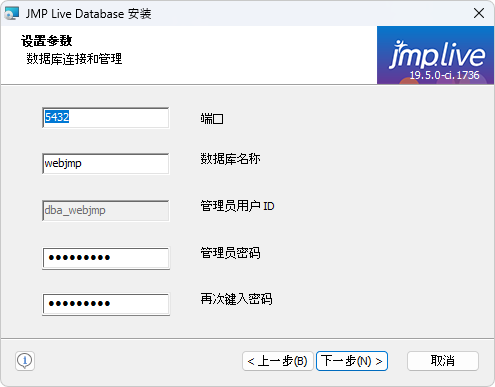Click the info icon at bottom left
This screenshot has width=495, height=387.
click(25, 361)
